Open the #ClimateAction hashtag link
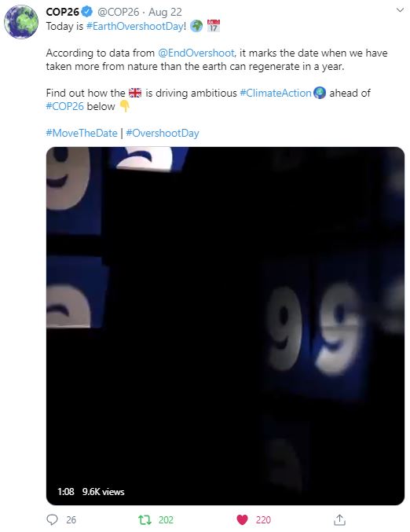Image resolution: width=410 pixels, height=532 pixels. coord(276,93)
